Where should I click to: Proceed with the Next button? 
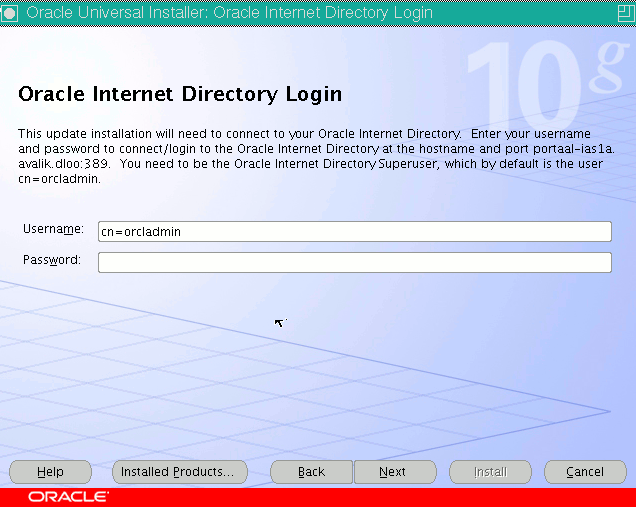(395, 472)
